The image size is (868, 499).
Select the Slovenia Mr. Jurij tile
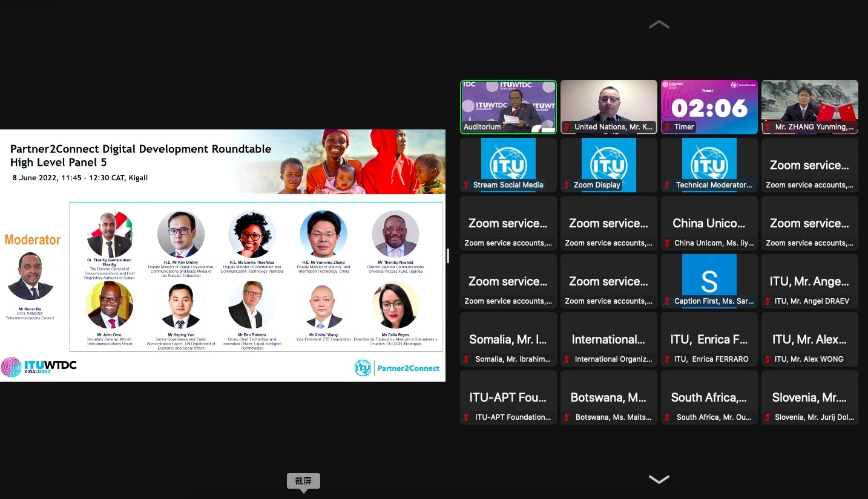click(x=810, y=397)
